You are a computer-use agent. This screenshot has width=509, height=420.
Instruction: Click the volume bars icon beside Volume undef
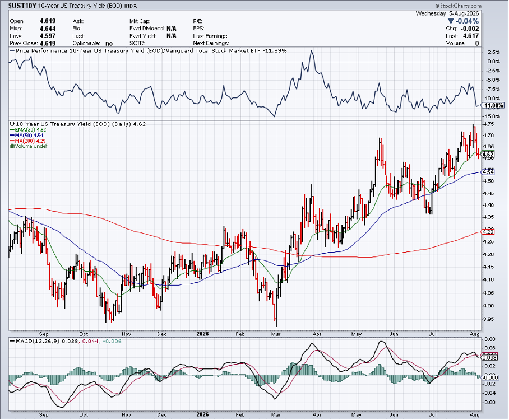pos(12,146)
